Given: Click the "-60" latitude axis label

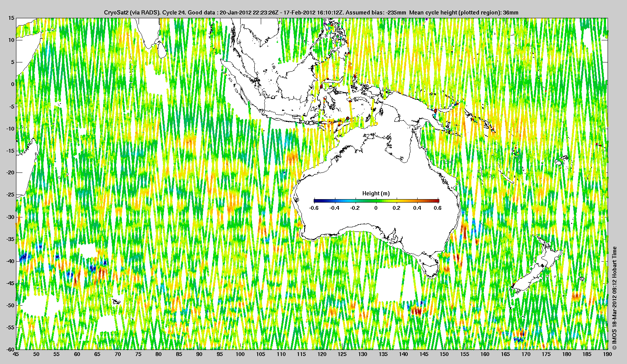Looking at the screenshot, I should 11,349.
